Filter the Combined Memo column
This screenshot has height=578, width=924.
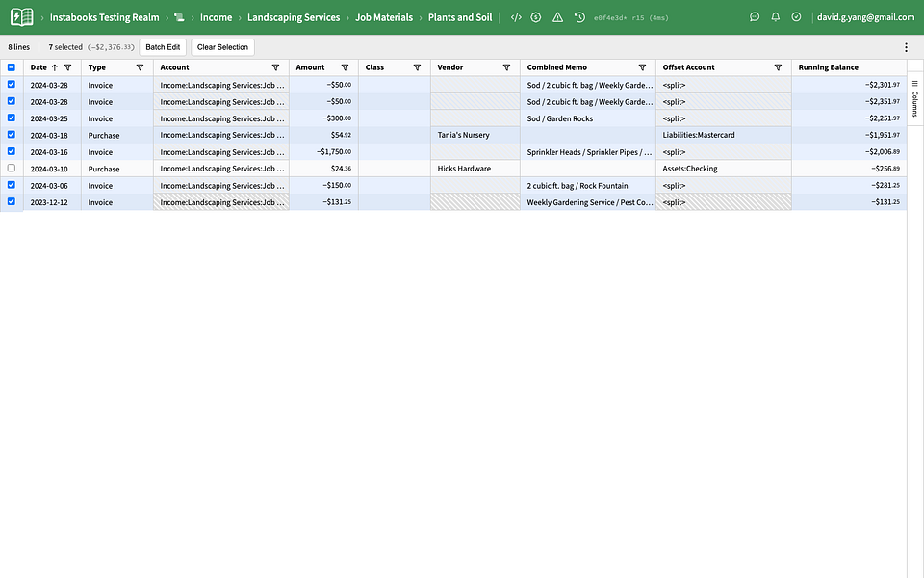642,67
